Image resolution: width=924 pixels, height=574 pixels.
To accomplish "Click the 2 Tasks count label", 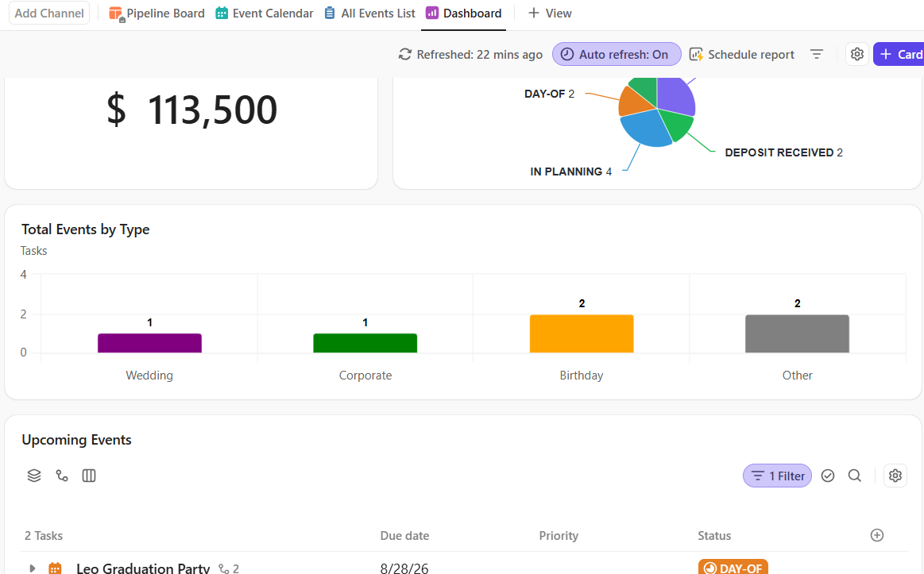I will pyautogui.click(x=44, y=536).
